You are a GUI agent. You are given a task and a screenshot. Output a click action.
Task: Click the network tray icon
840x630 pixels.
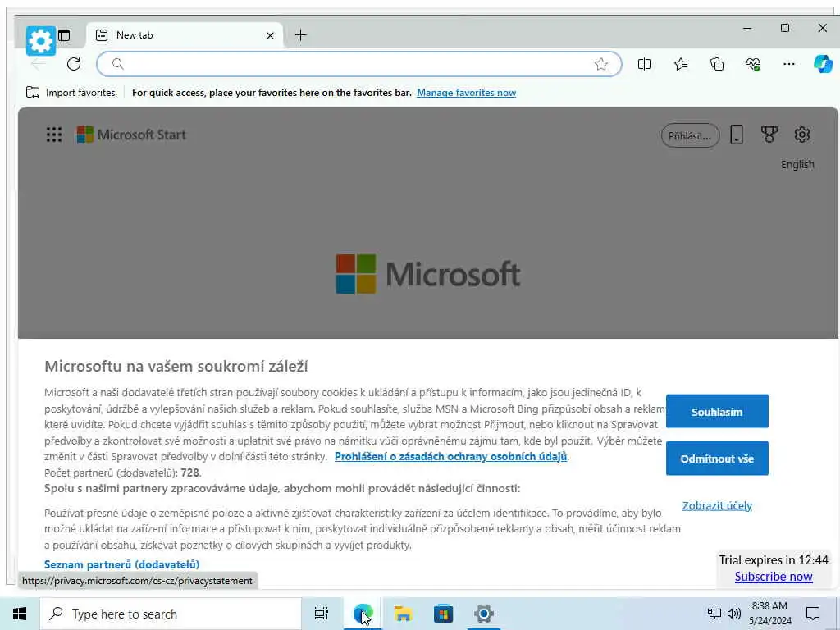pos(714,614)
